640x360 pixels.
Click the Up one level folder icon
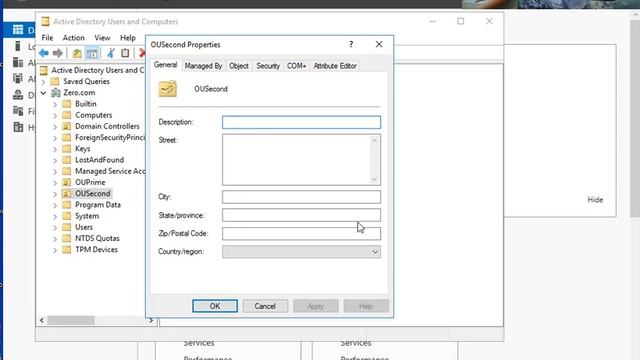(77, 53)
